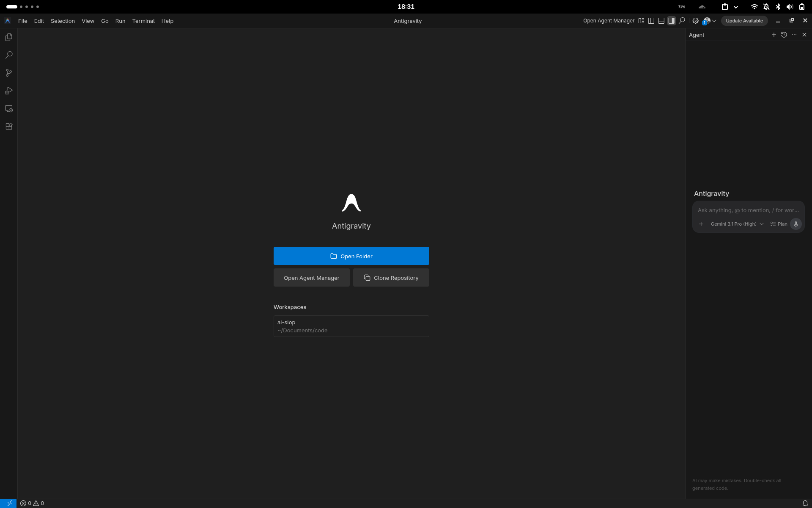Open the Source Control view
Viewport: 812px width, 508px height.
click(x=8, y=73)
